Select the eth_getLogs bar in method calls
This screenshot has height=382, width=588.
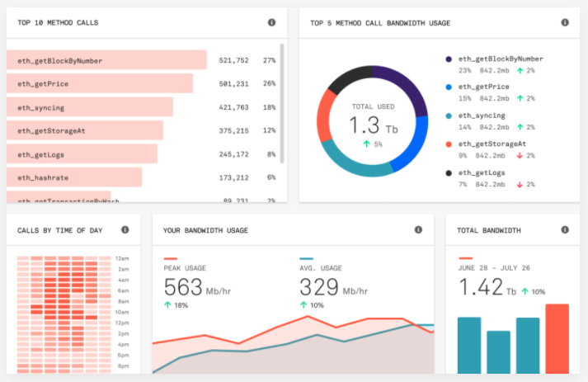[x=82, y=153]
